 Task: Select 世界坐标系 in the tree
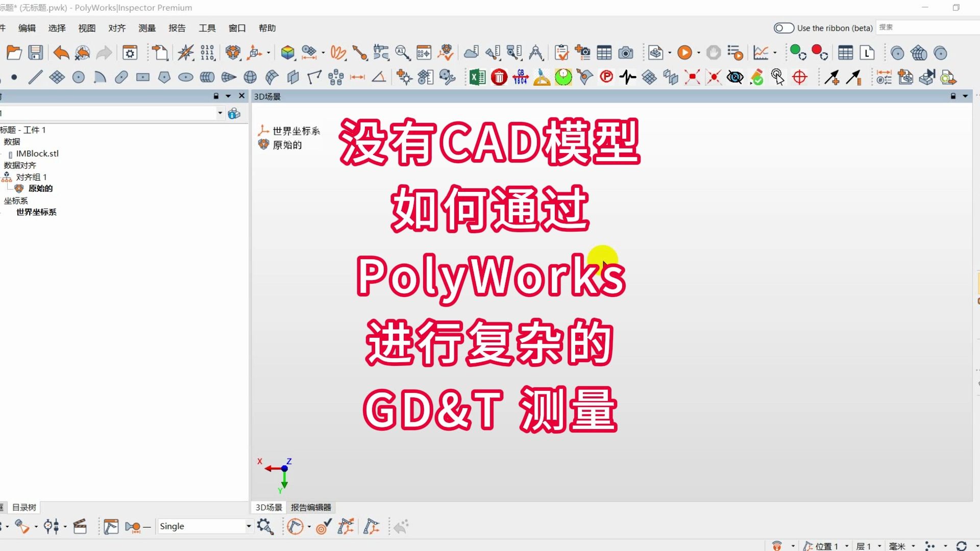(x=36, y=212)
